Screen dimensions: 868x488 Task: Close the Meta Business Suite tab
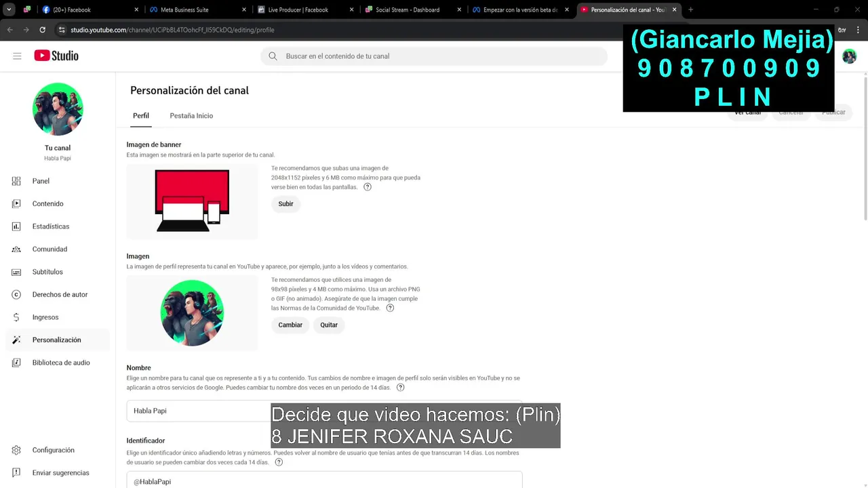pyautogui.click(x=243, y=9)
